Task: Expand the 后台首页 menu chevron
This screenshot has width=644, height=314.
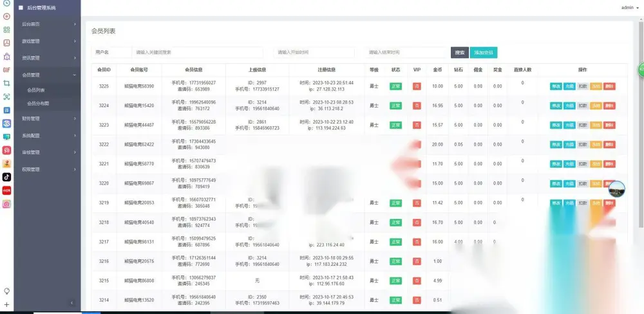Action: (x=75, y=24)
